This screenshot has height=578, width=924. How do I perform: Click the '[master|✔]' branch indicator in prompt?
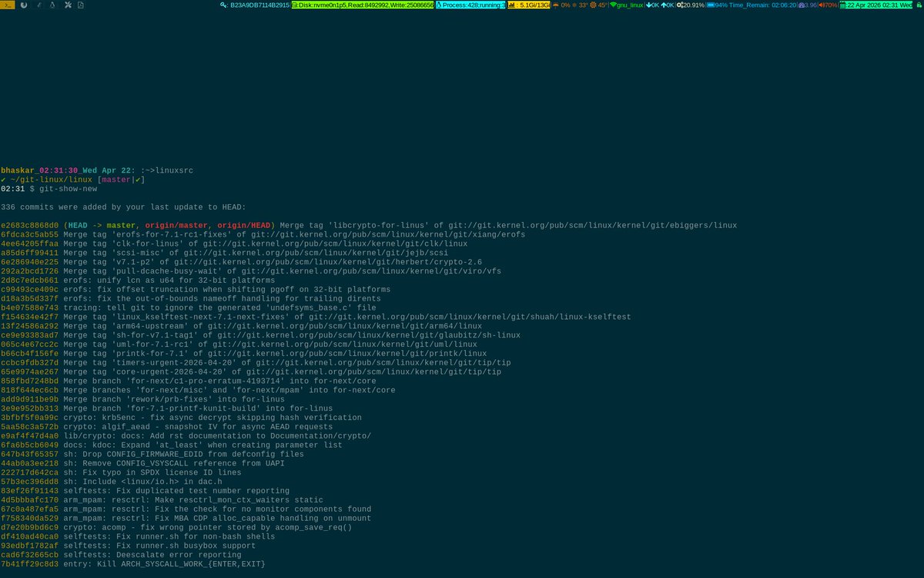click(x=122, y=180)
